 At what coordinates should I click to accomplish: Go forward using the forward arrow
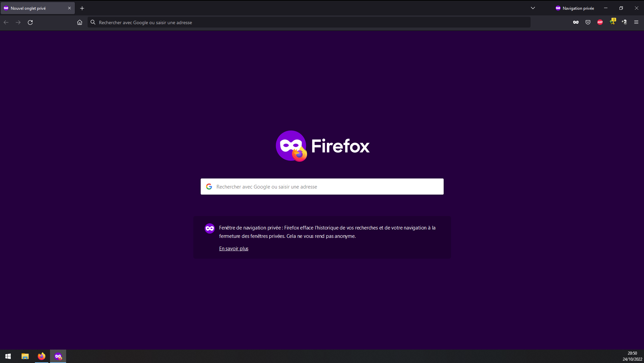[18, 22]
